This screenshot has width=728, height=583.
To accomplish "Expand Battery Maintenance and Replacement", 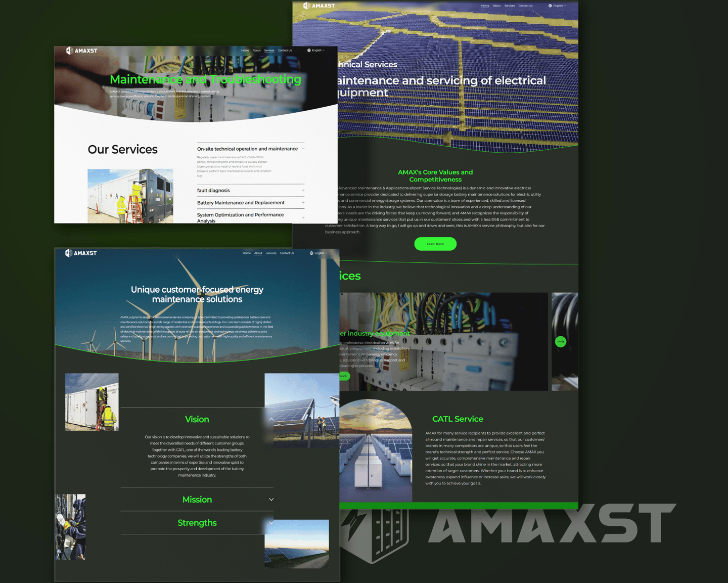I will [x=303, y=203].
